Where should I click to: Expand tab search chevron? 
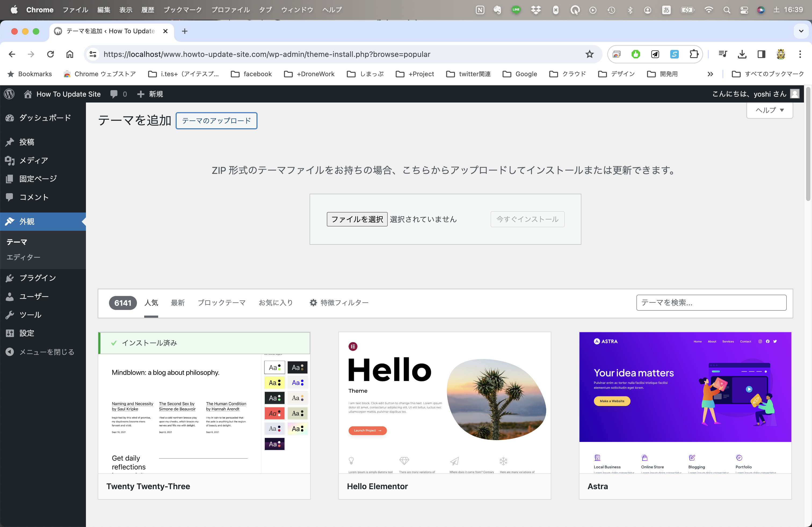(x=801, y=31)
